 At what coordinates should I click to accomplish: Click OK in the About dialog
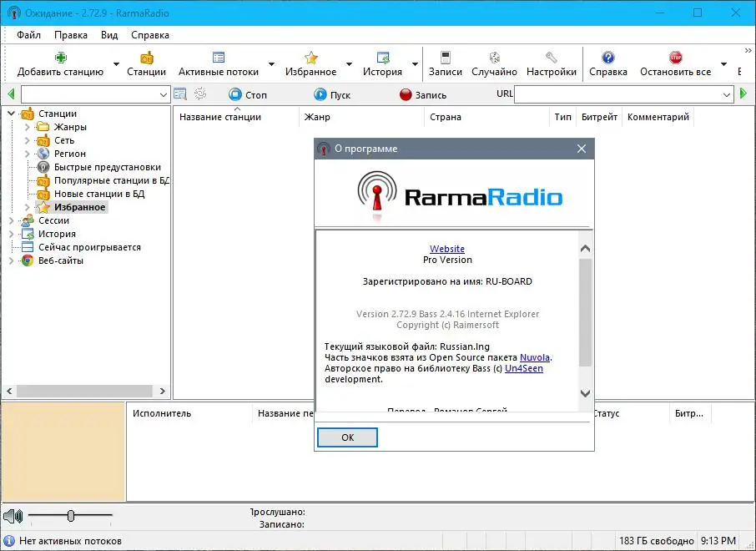(347, 437)
